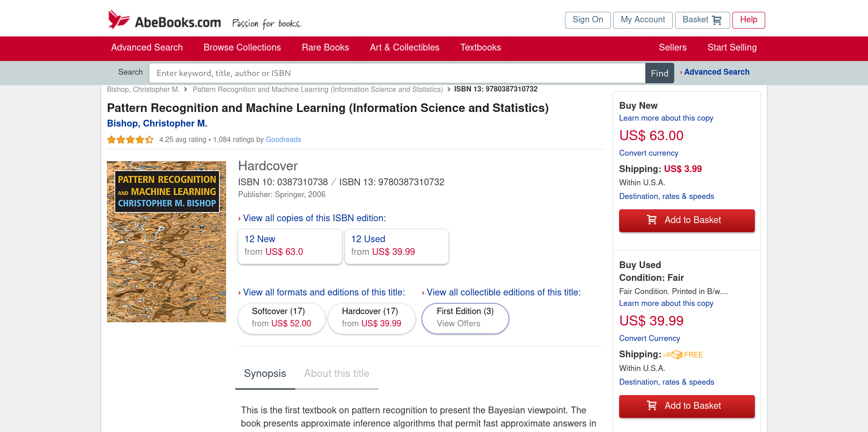Screen dimensions: 868x432
Task: Click the book cover thumbnail
Action: coord(167,242)
